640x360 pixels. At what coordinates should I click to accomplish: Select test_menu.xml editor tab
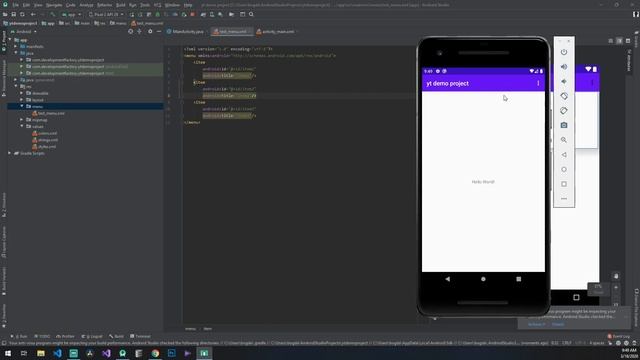point(231,31)
